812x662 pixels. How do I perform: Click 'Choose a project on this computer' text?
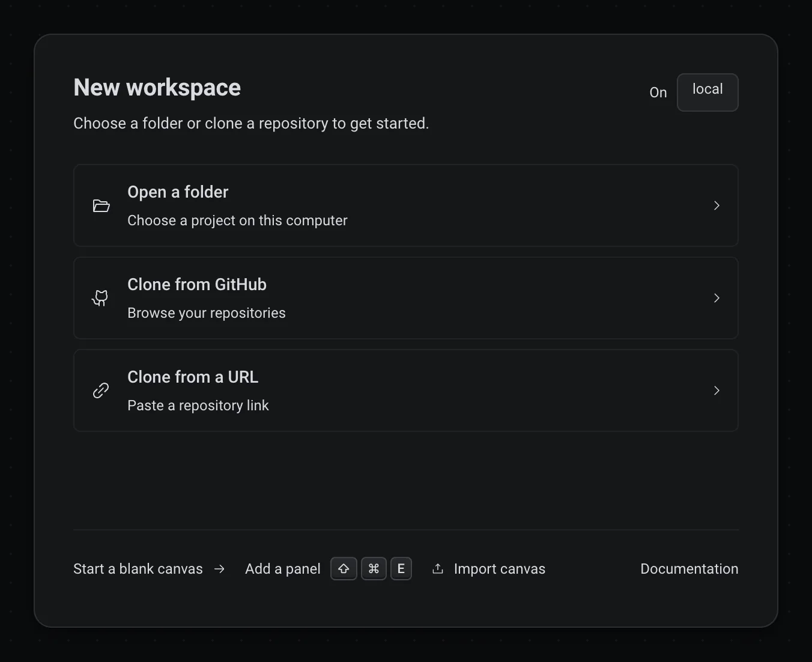[x=237, y=220]
